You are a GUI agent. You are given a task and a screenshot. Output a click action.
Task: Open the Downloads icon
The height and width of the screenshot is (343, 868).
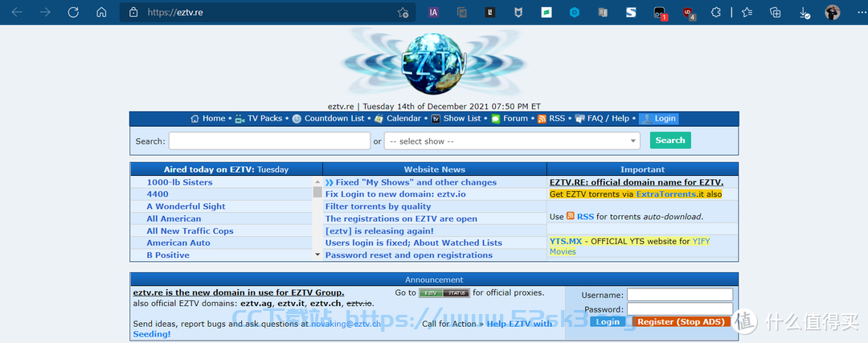(x=804, y=13)
